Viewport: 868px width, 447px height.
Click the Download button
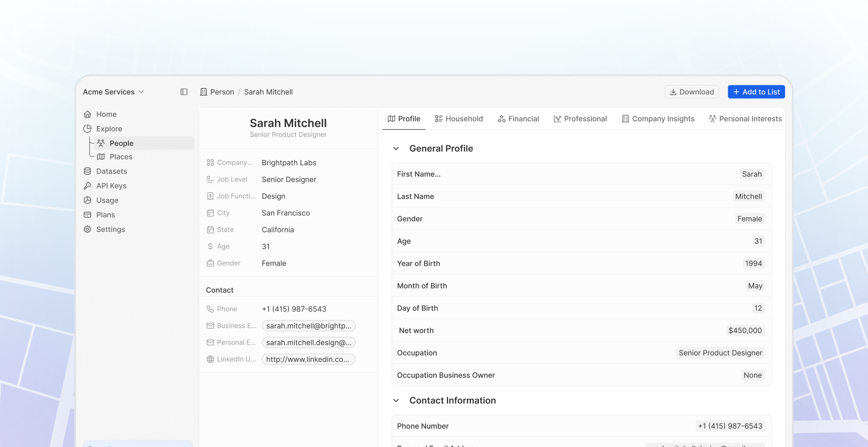tap(692, 92)
